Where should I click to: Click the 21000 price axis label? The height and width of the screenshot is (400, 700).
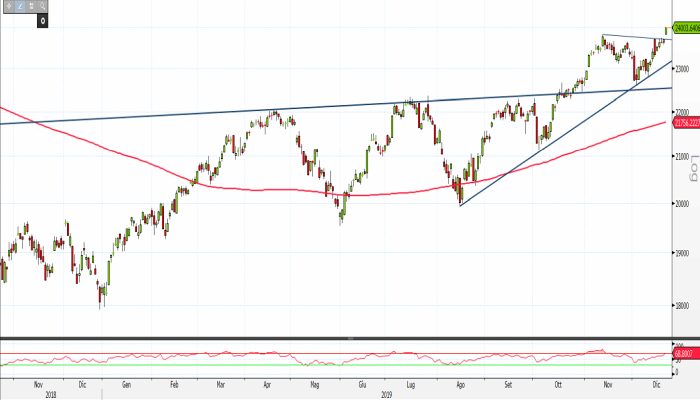pyautogui.click(x=682, y=156)
